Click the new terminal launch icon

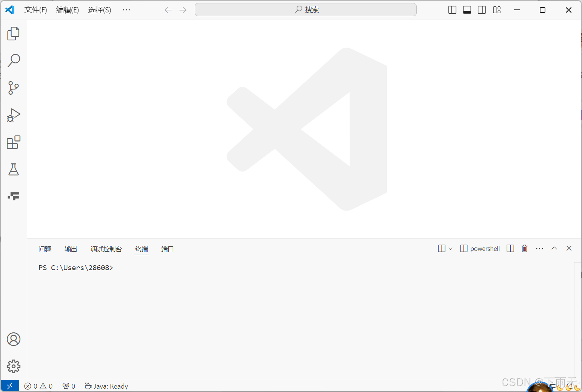coord(442,248)
